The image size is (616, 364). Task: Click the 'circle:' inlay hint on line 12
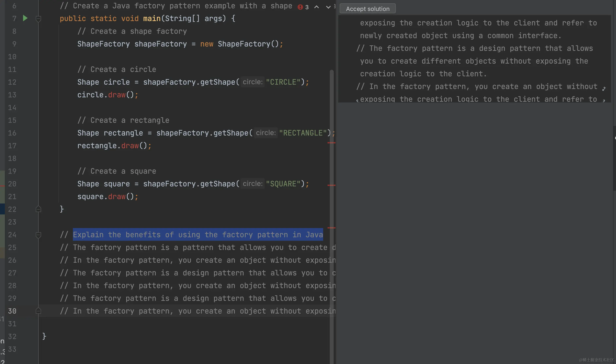tap(252, 82)
